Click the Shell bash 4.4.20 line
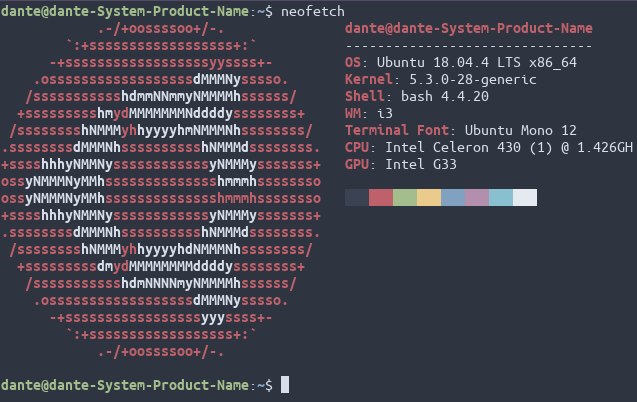 pos(417,96)
